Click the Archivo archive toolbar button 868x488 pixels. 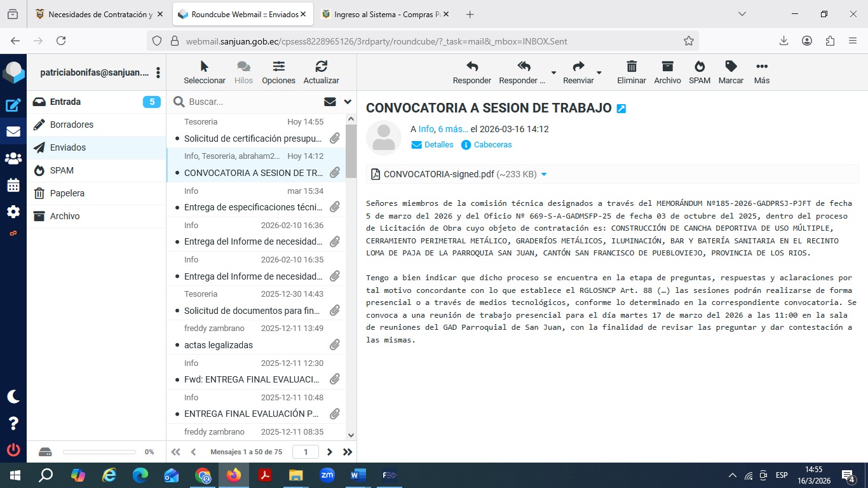pos(667,72)
